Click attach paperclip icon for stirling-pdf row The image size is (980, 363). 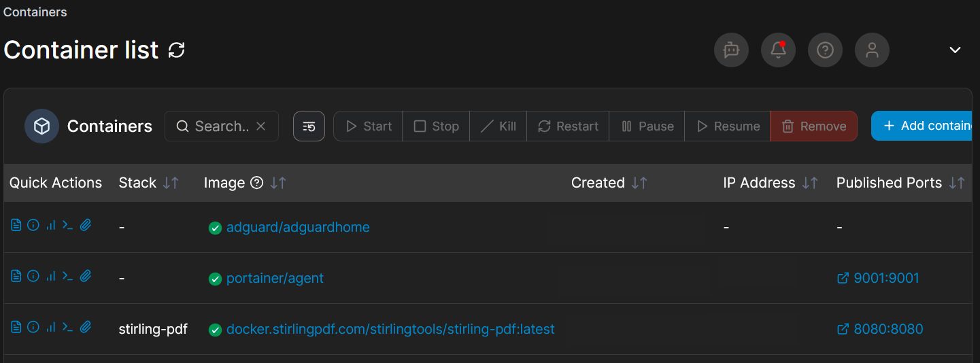pos(85,327)
